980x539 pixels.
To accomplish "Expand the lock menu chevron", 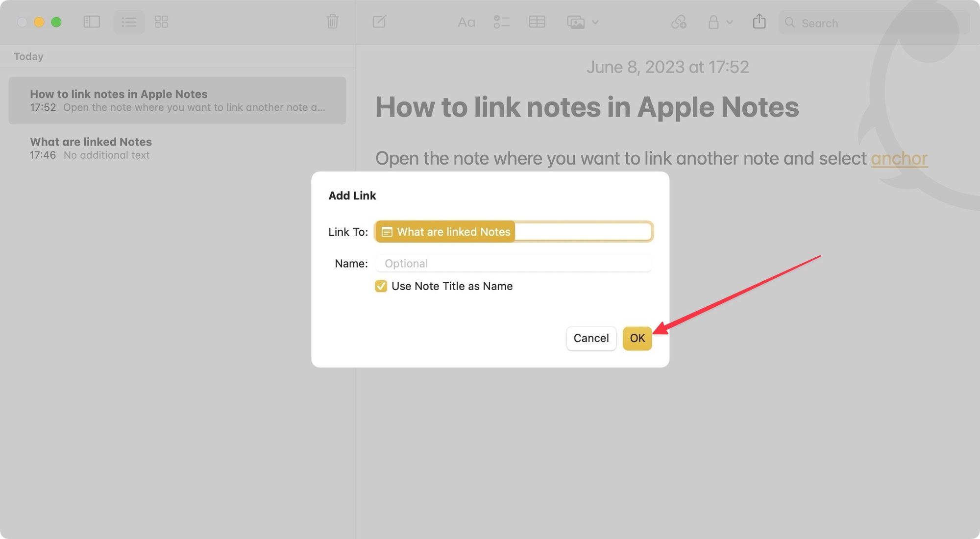I will point(729,22).
